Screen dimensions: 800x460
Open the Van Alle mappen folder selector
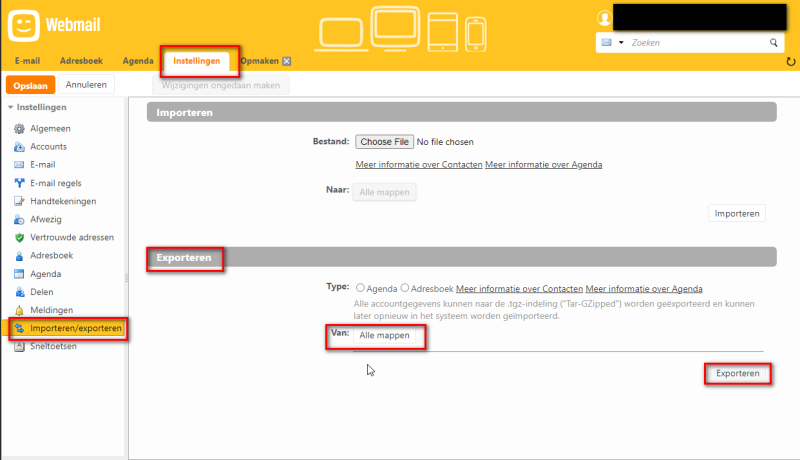384,336
